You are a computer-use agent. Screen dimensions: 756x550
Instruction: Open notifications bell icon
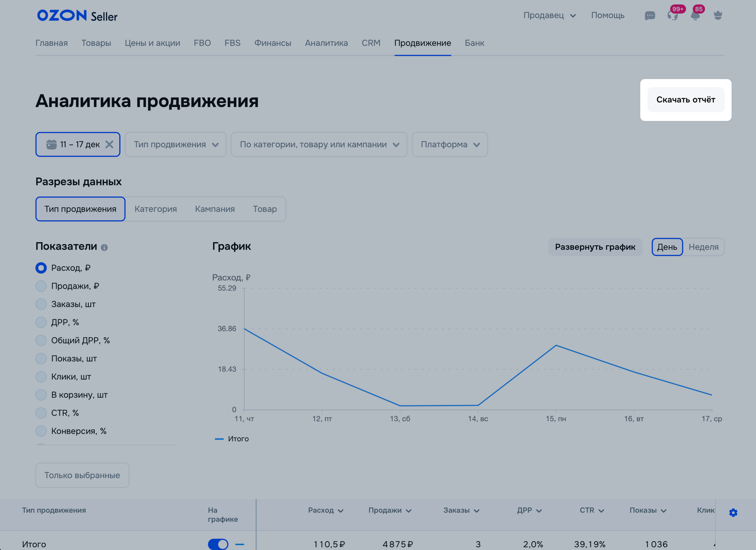(695, 16)
